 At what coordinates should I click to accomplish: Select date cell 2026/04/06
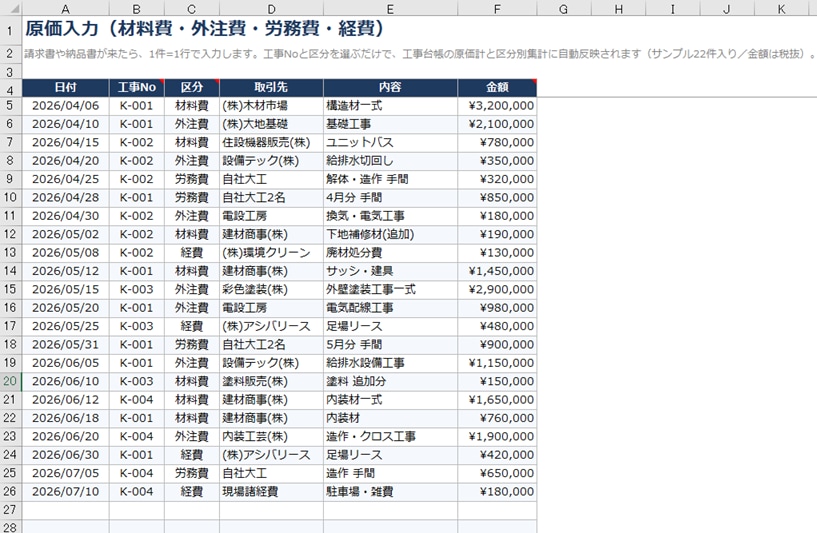click(x=66, y=106)
